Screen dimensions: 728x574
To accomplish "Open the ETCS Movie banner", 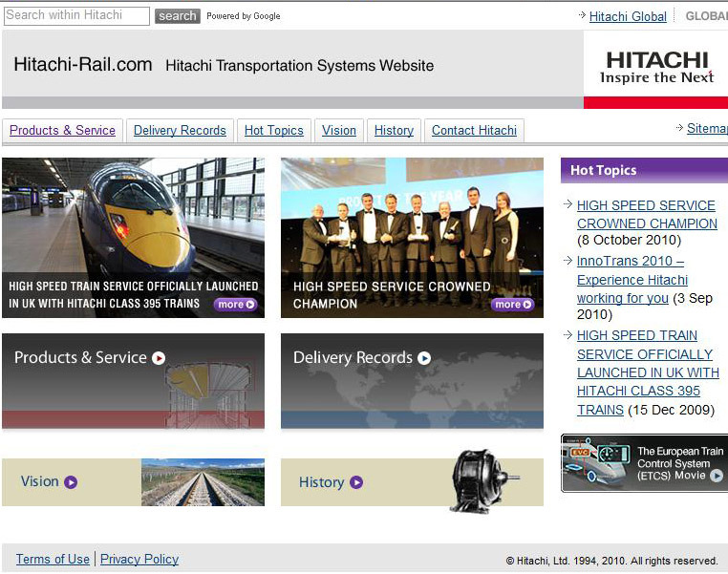I will coord(645,463).
